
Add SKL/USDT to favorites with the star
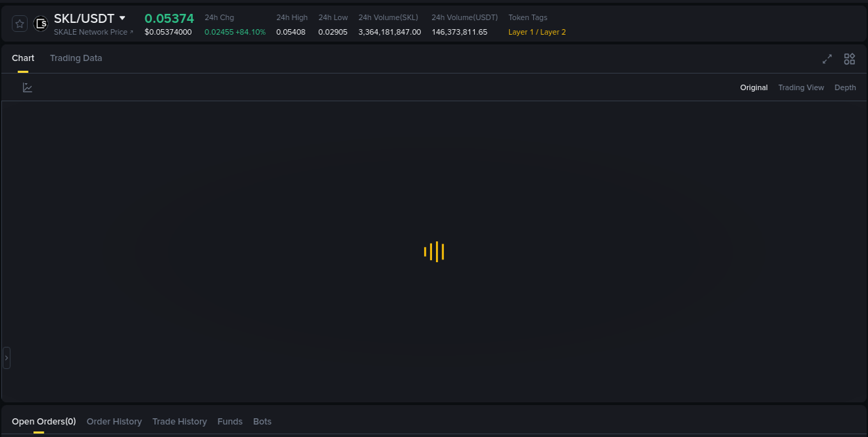coord(19,24)
